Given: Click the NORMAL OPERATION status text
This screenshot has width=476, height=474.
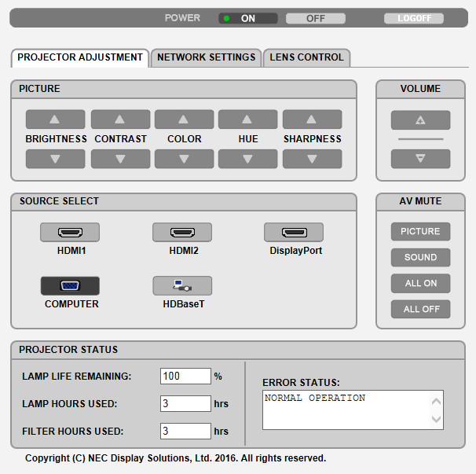Looking at the screenshot, I should 315,398.
